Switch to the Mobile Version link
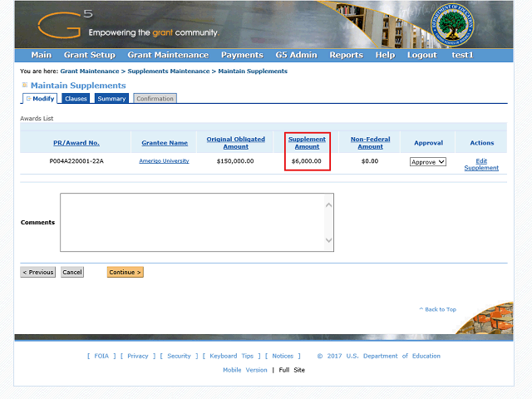Image resolution: width=532 pixels, height=399 pixels. (245, 370)
